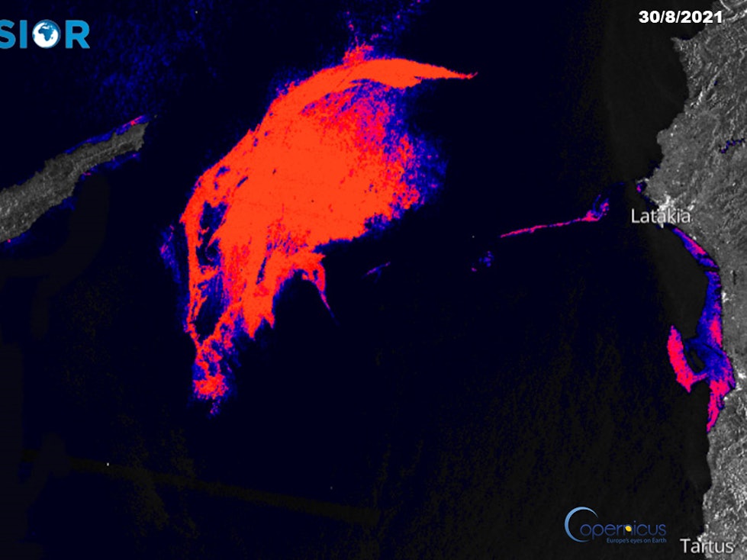Select the 30/8/2021 date stamp
747x560 pixels.
[x=680, y=17]
